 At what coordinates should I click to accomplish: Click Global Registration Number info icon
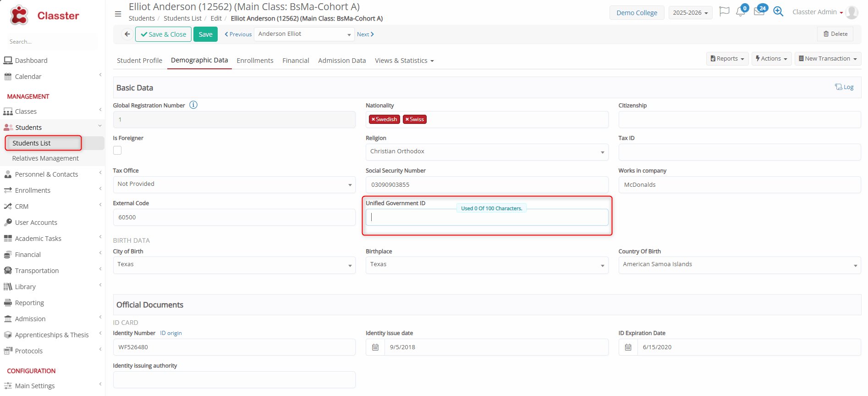click(193, 105)
